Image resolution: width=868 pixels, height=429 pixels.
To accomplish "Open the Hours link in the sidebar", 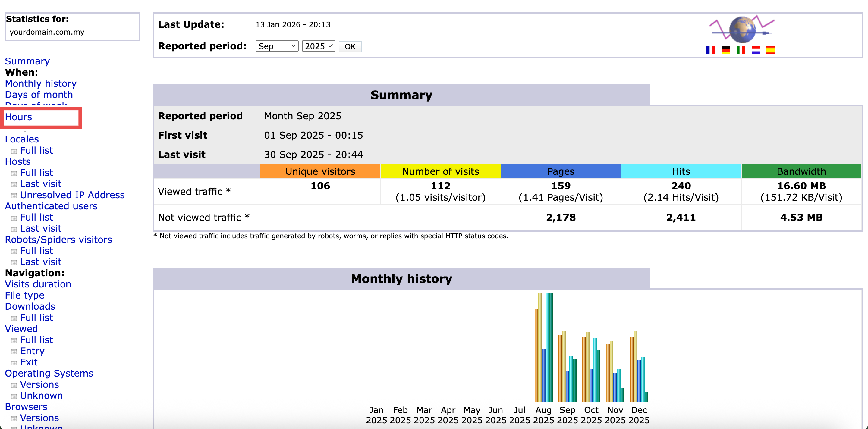I will 18,117.
